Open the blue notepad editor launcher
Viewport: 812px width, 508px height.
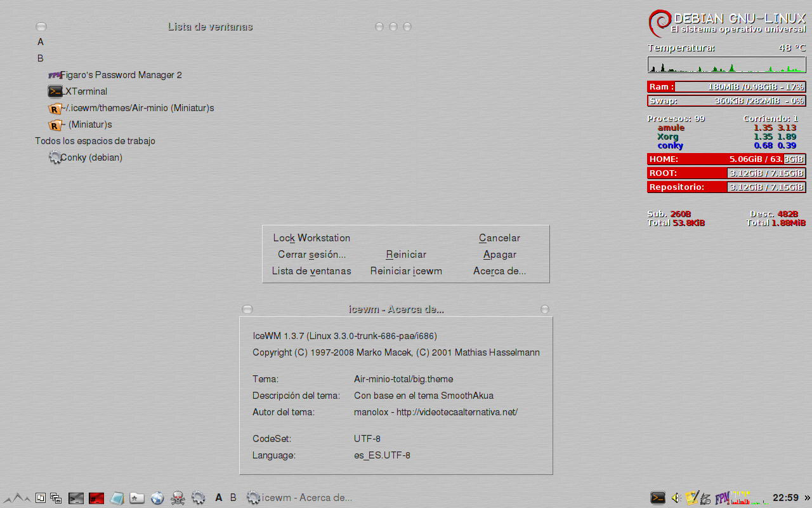click(x=117, y=498)
